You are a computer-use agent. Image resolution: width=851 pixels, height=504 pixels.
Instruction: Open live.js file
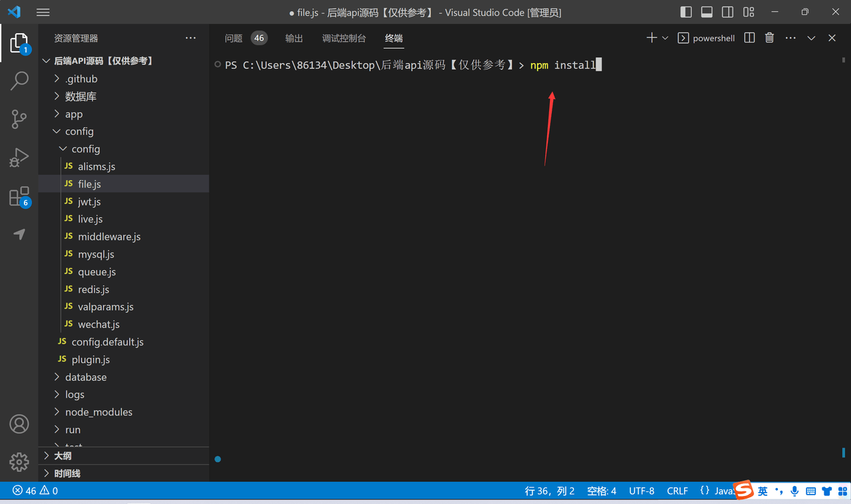point(124,219)
